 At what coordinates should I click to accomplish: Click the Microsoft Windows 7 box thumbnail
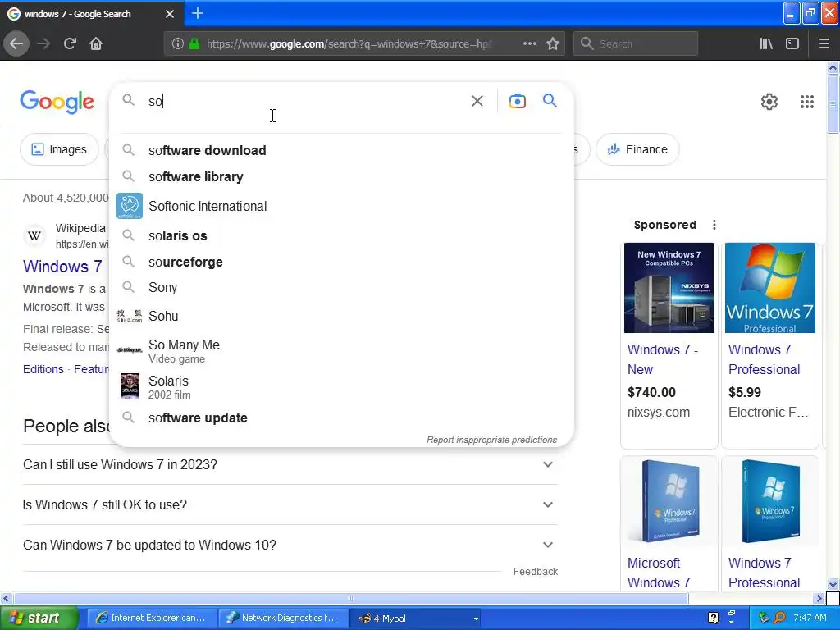coord(669,501)
